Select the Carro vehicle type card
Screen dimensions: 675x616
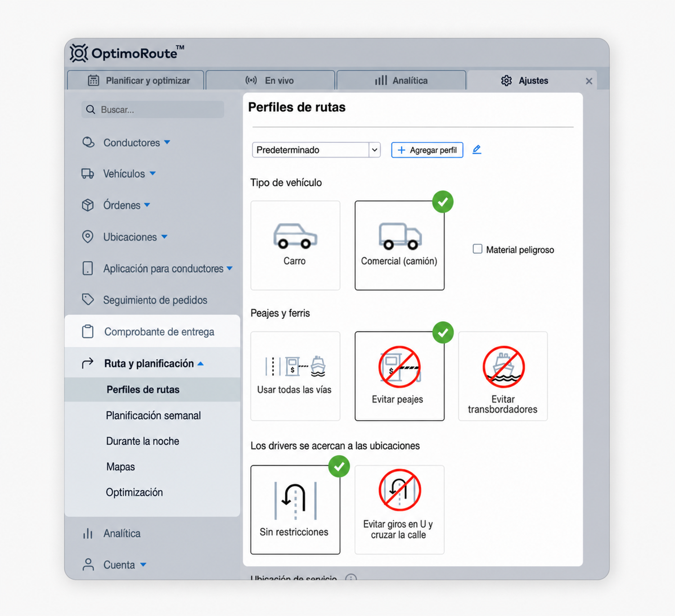(x=295, y=245)
